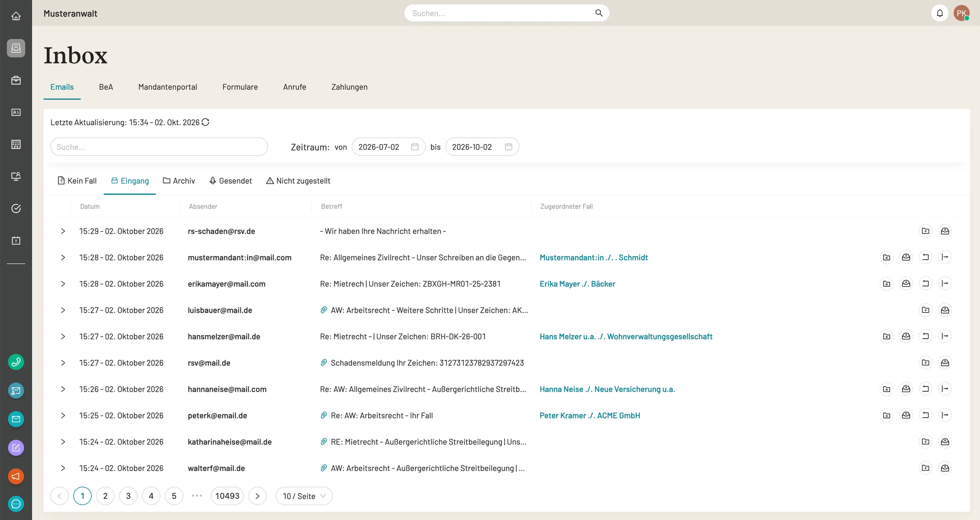Switch to the BeA tab
Viewport: 980px width, 520px height.
(106, 87)
